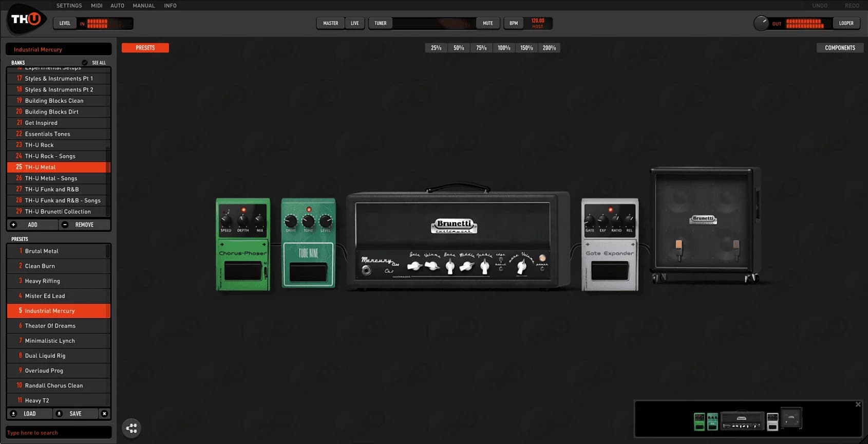868x444 pixels.
Task: Click the TH-U logo
Action: 26,20
